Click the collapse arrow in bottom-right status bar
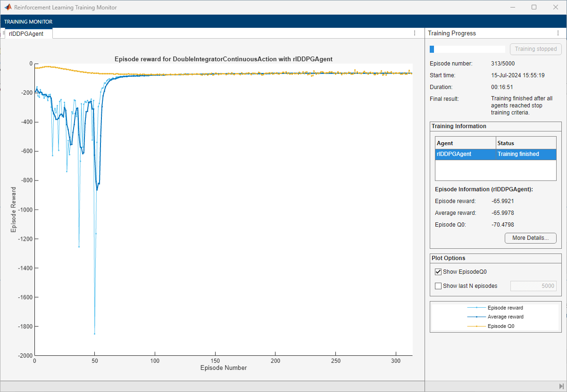567x392 pixels. (561, 386)
